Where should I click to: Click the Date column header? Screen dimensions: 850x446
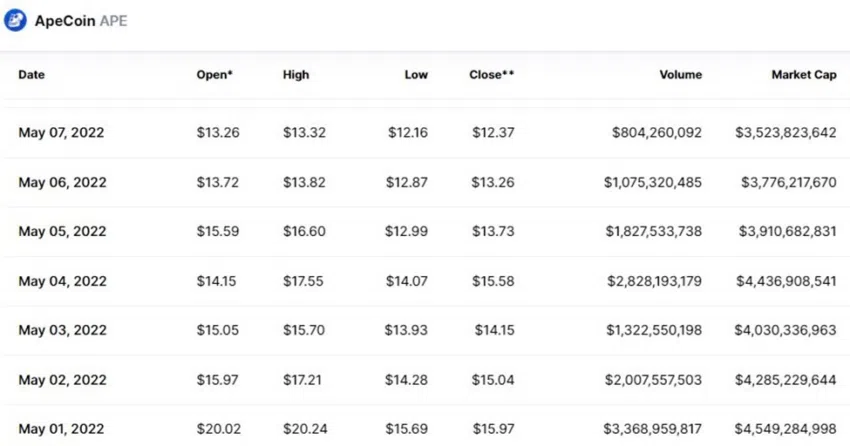point(31,75)
